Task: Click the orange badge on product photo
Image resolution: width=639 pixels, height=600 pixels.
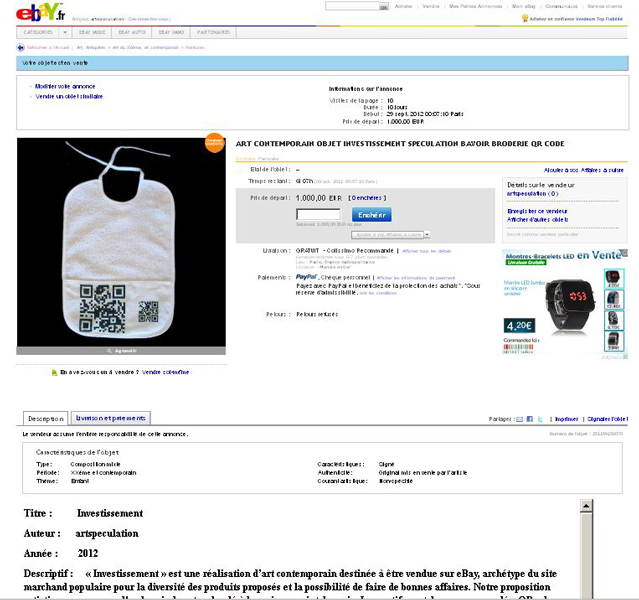Action: 214,143
